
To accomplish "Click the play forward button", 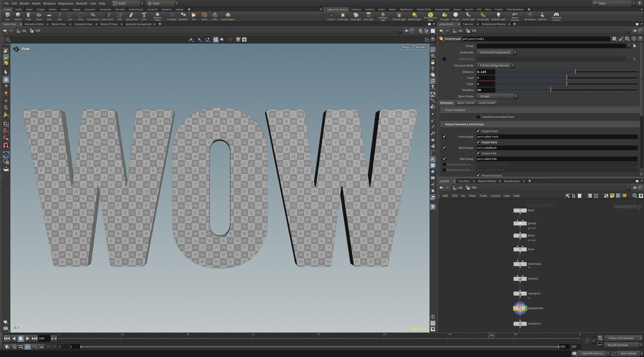I will (27, 338).
